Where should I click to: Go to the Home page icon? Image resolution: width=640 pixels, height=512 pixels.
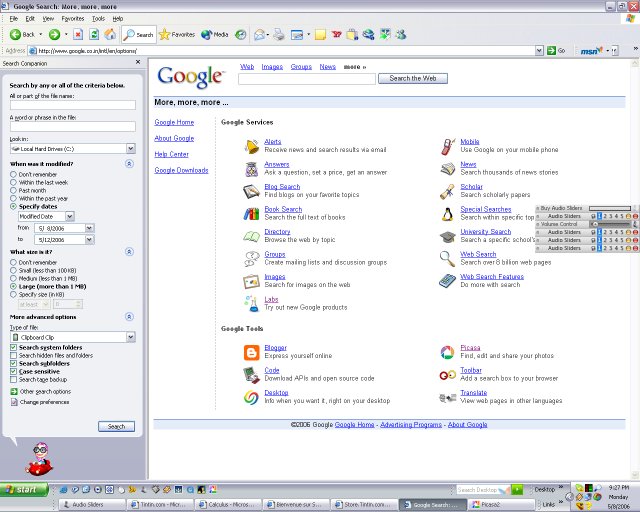pos(110,35)
